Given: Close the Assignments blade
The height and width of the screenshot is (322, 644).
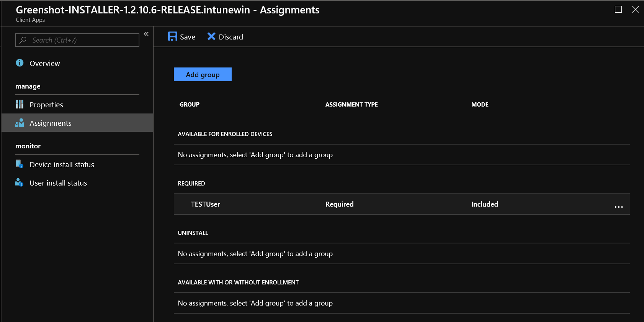Looking at the screenshot, I should [x=636, y=9].
